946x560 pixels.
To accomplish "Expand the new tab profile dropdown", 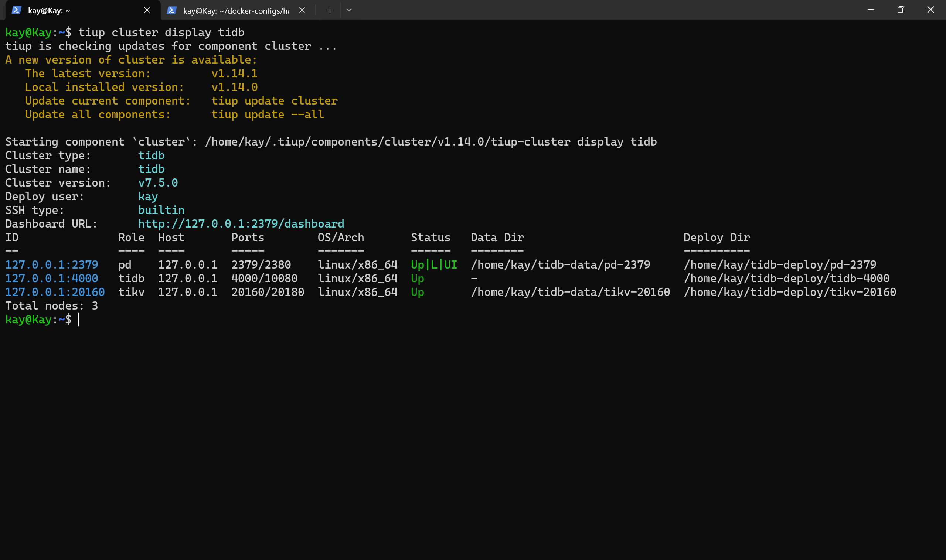I will click(x=349, y=10).
